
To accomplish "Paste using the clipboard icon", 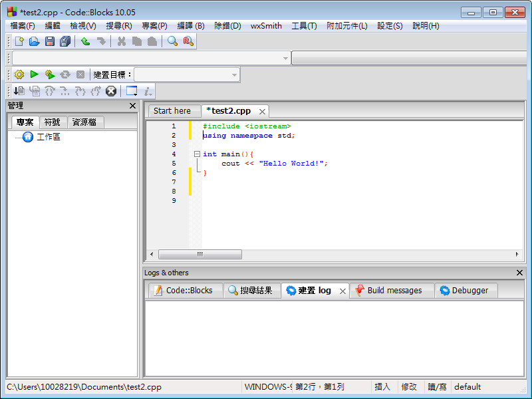I will [152, 41].
